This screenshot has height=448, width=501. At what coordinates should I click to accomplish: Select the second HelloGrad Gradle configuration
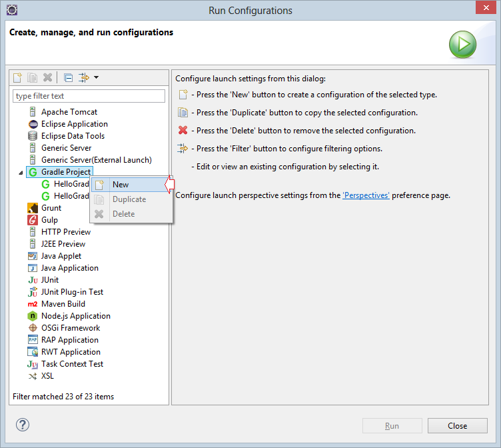pyautogui.click(x=71, y=196)
